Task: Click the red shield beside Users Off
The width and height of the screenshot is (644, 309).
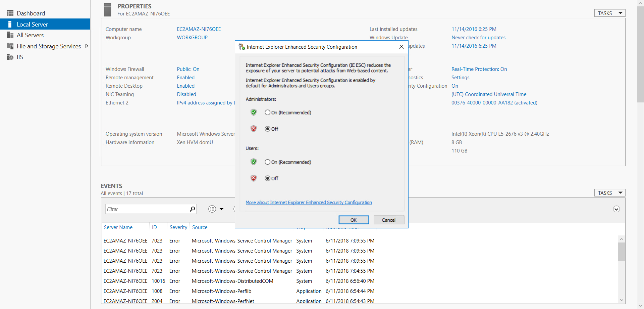Action: click(254, 178)
